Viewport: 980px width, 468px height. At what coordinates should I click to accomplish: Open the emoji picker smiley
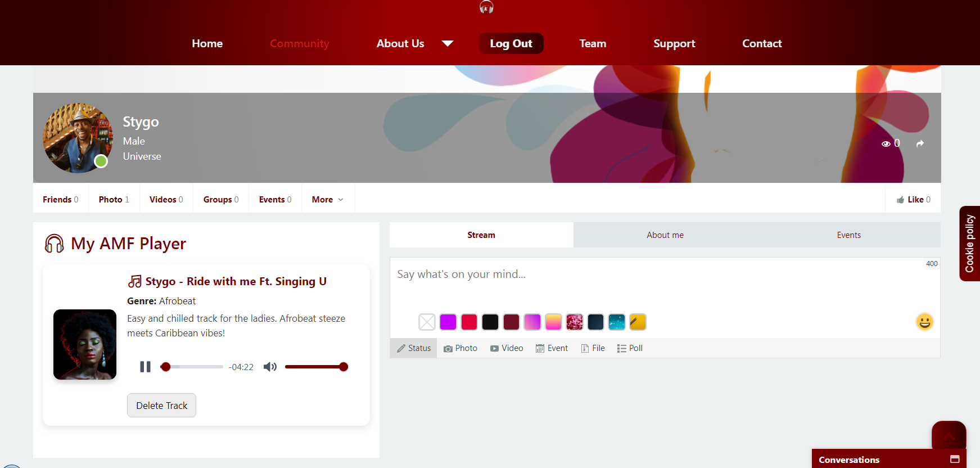(x=924, y=322)
